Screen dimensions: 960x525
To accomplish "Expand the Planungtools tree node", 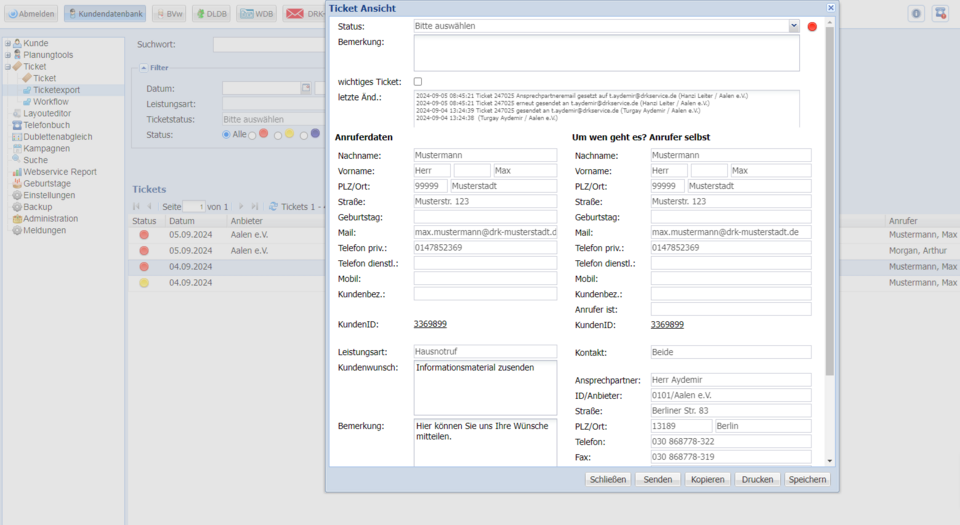I will tap(7, 55).
